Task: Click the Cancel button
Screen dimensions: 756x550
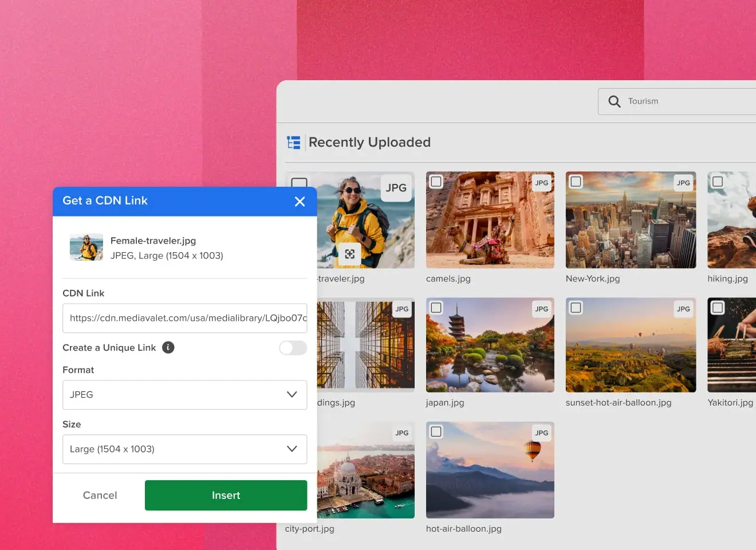Action: (x=100, y=496)
